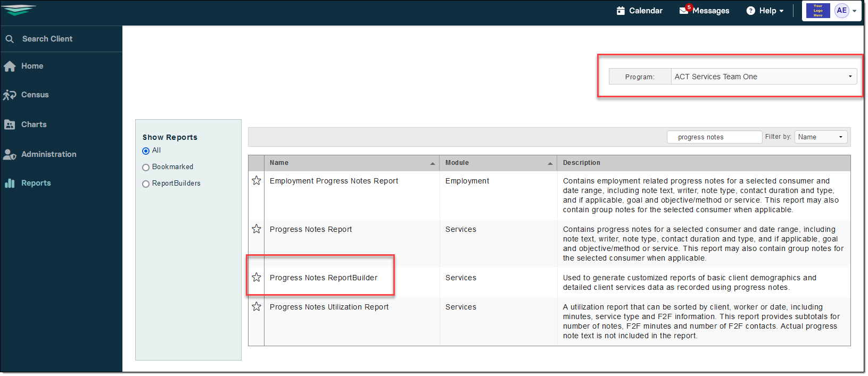Expand the Help menu
This screenshot has width=868, height=376.
click(765, 11)
